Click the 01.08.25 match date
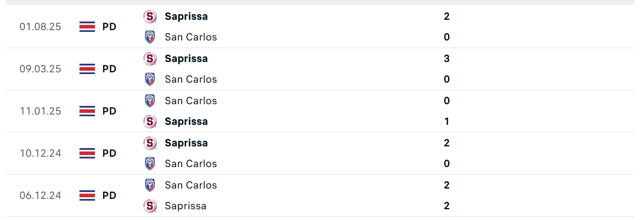 pyautogui.click(x=40, y=27)
